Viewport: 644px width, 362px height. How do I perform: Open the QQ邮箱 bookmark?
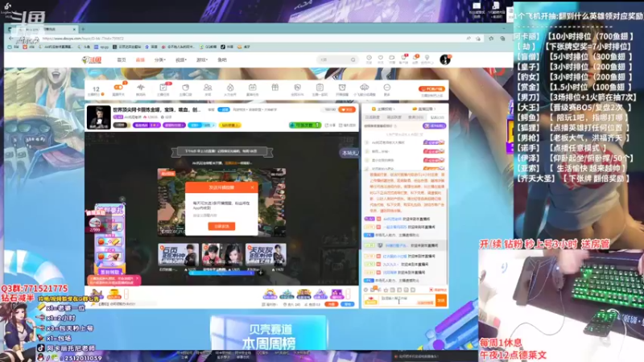pos(208,47)
